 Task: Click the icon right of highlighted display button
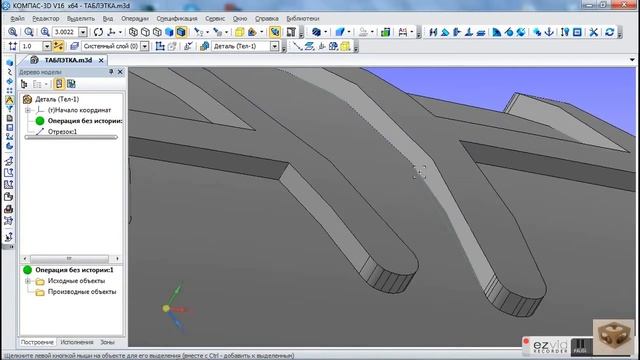click(x=291, y=32)
